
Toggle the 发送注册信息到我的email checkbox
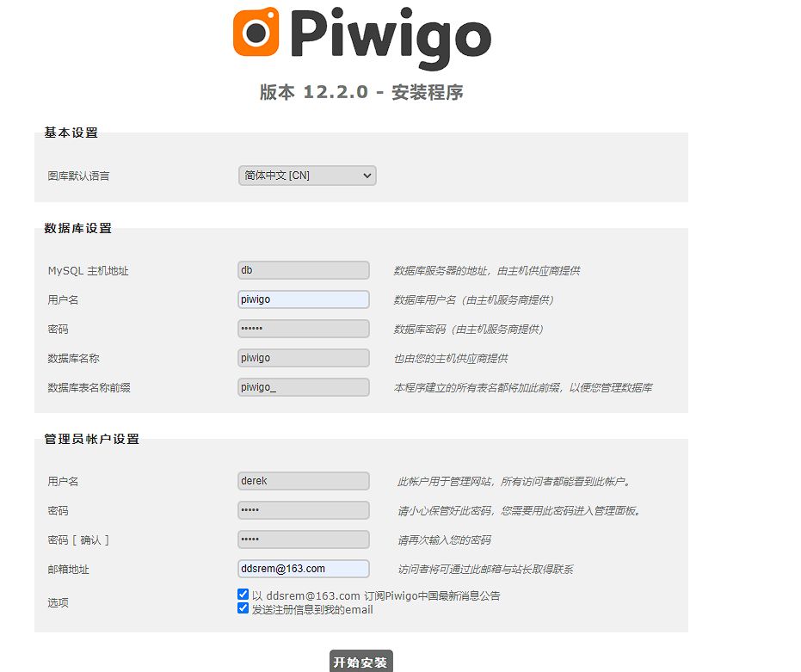click(x=243, y=608)
